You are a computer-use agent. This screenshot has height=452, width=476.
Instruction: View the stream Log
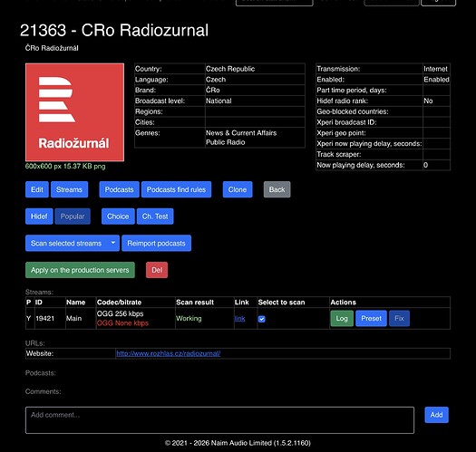(x=342, y=318)
